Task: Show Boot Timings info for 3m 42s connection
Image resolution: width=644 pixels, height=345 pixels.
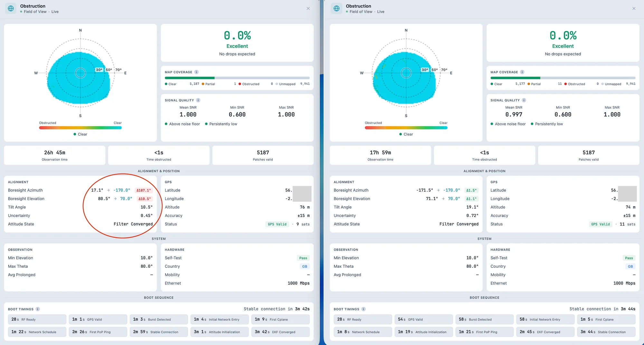Action: (x=38, y=309)
